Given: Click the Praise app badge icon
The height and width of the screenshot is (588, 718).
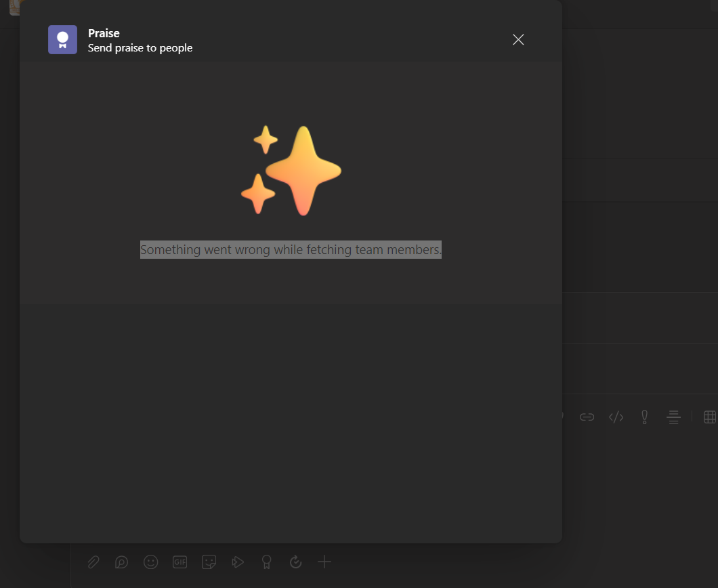Looking at the screenshot, I should coord(63,40).
